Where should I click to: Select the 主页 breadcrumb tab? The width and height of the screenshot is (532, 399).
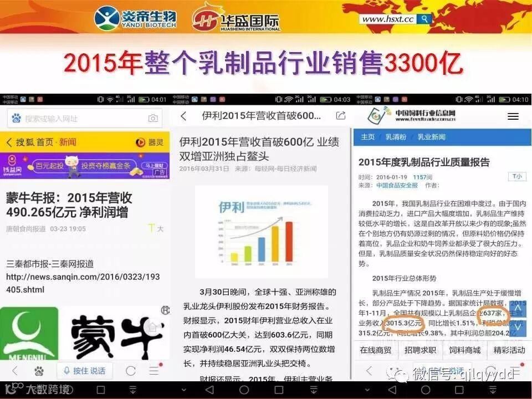coord(367,137)
